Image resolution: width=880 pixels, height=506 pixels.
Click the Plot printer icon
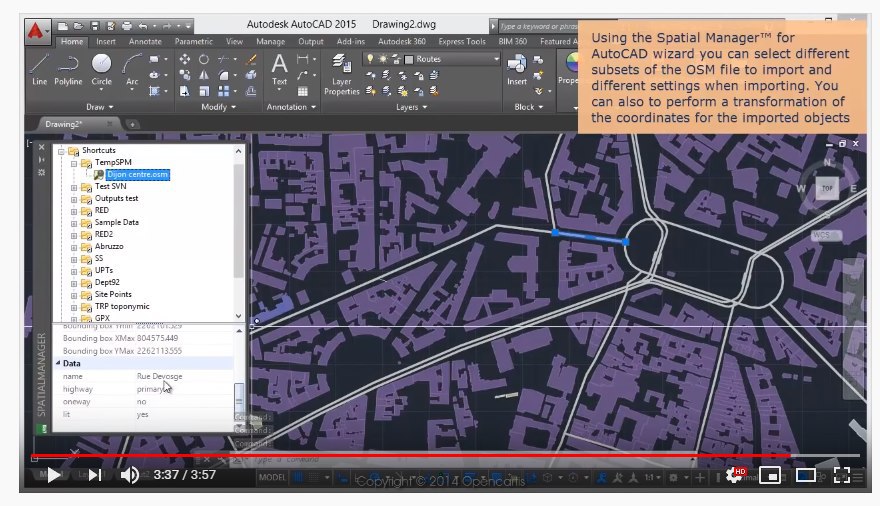pyautogui.click(x=127, y=26)
